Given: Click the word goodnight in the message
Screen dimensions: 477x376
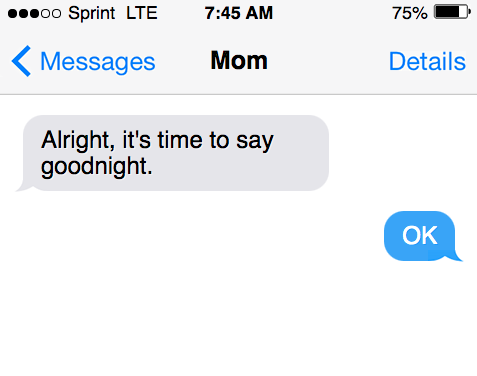Looking at the screenshot, I should click(97, 166).
